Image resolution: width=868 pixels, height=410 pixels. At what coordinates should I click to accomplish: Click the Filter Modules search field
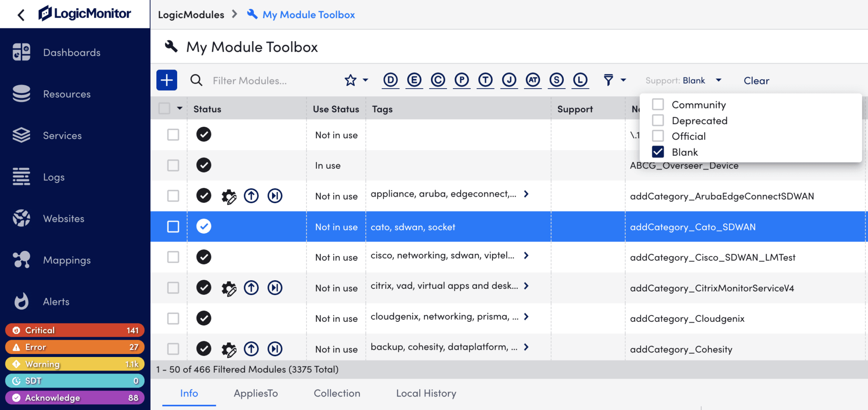coord(250,80)
